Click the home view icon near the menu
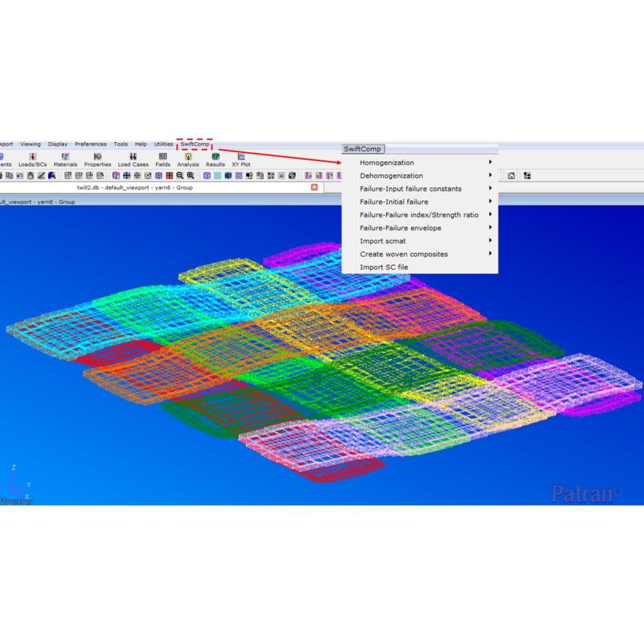Viewport: 644px width, 644px height. (x=512, y=176)
